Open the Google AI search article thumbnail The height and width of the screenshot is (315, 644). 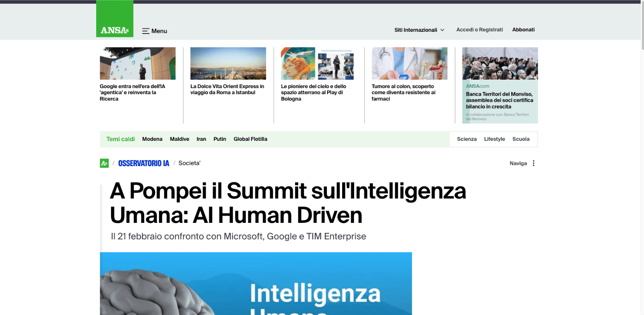click(138, 64)
